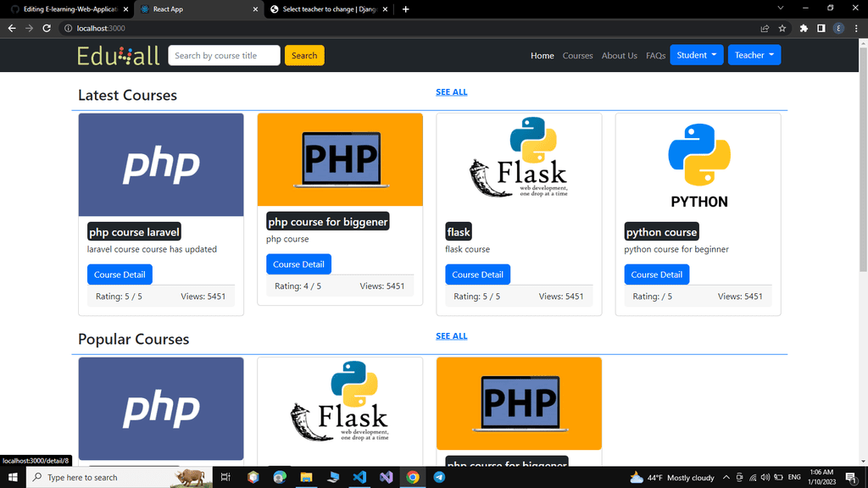The image size is (868, 488).
Task: Expand the Student dropdown menu
Action: click(x=697, y=55)
